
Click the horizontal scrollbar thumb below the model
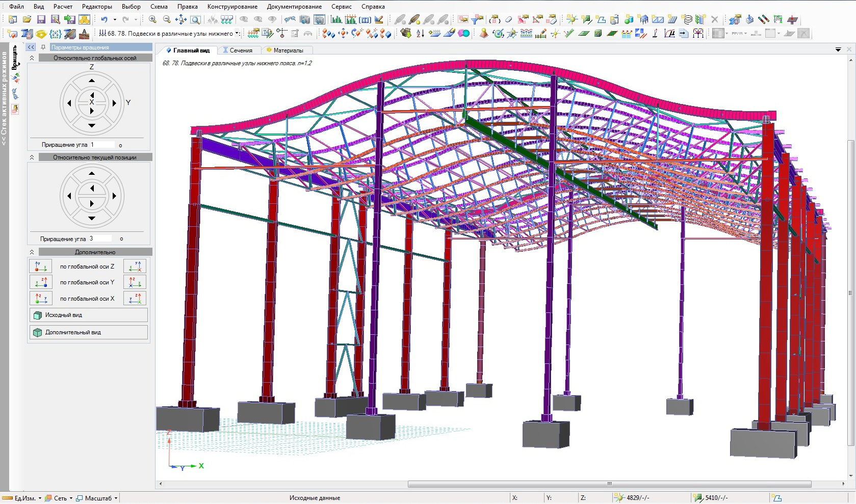coord(609,484)
